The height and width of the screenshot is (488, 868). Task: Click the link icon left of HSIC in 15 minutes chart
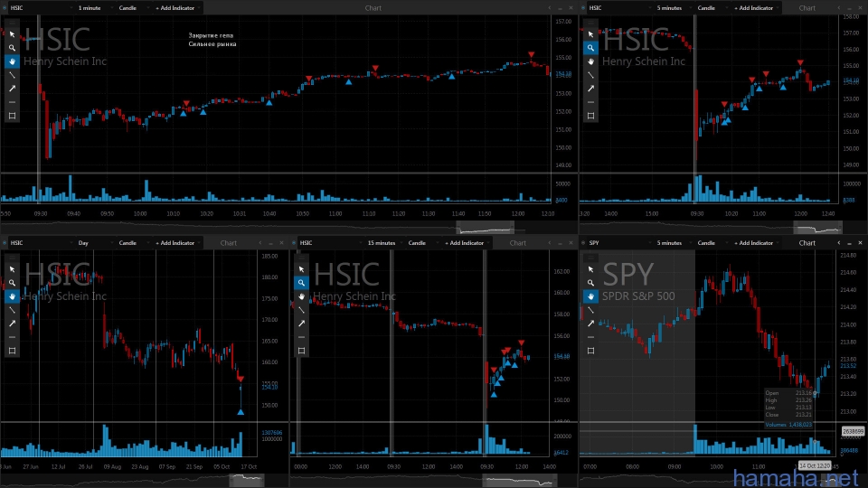(294, 243)
